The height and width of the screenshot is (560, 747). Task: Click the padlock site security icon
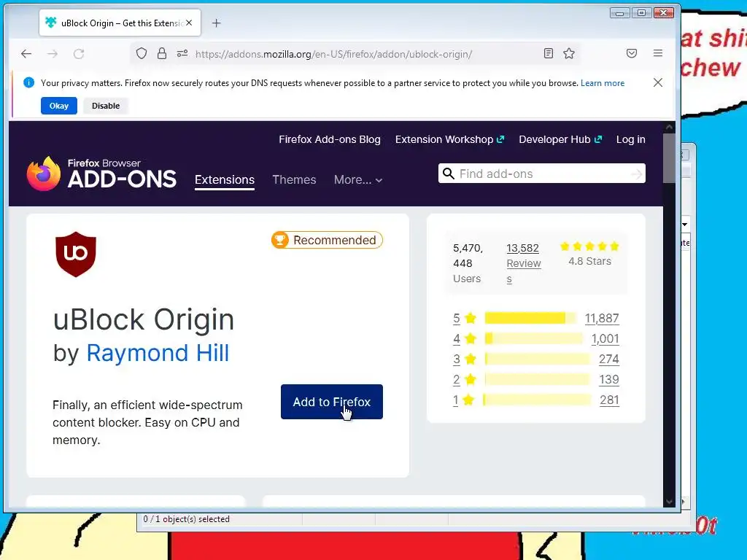pos(162,53)
